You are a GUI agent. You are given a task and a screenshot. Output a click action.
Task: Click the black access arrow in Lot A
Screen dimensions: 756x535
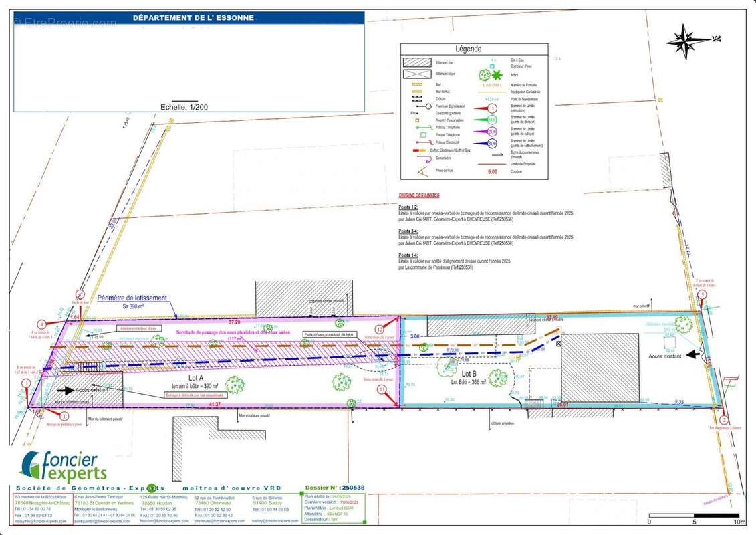click(x=65, y=389)
